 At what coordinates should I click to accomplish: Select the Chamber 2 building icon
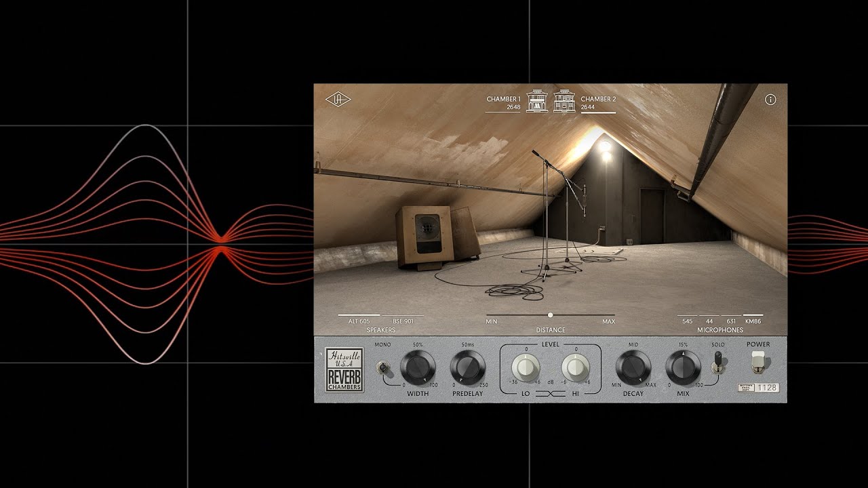[564, 100]
